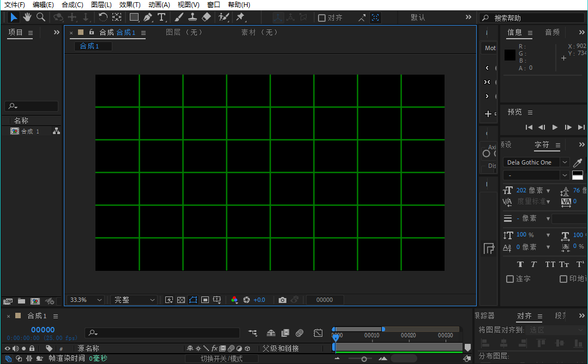Toggle the composition lock icon in viewer tab

click(91, 32)
